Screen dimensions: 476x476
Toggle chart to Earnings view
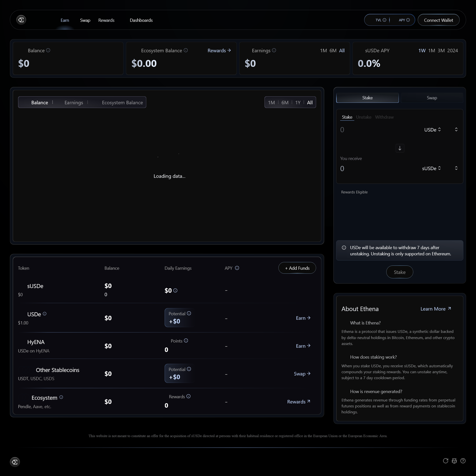(x=74, y=103)
